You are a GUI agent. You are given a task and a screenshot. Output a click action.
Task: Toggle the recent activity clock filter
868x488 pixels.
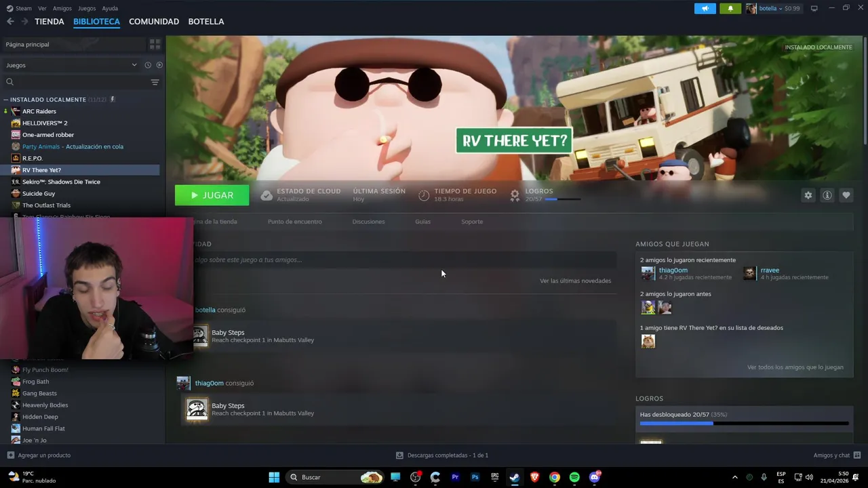click(x=148, y=65)
